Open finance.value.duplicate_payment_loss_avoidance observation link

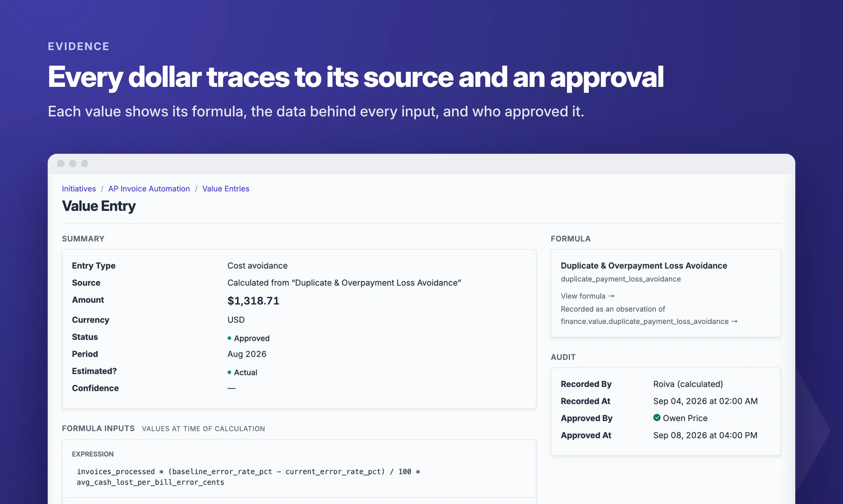649,321
